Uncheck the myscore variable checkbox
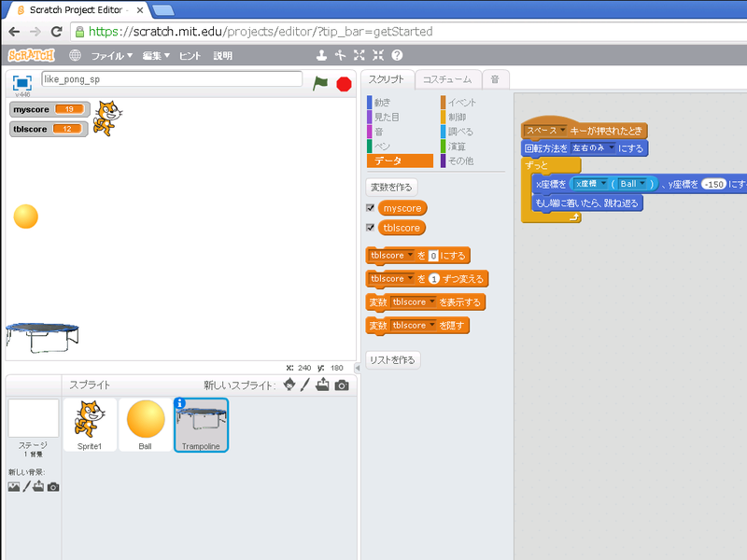Viewport: 747px width, 560px height. pos(371,208)
